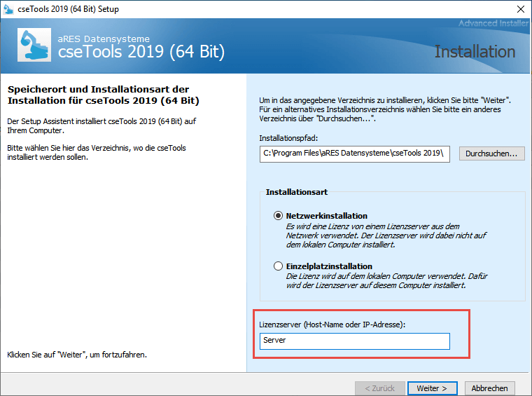Click the excavator logo in the banner

coord(34,46)
